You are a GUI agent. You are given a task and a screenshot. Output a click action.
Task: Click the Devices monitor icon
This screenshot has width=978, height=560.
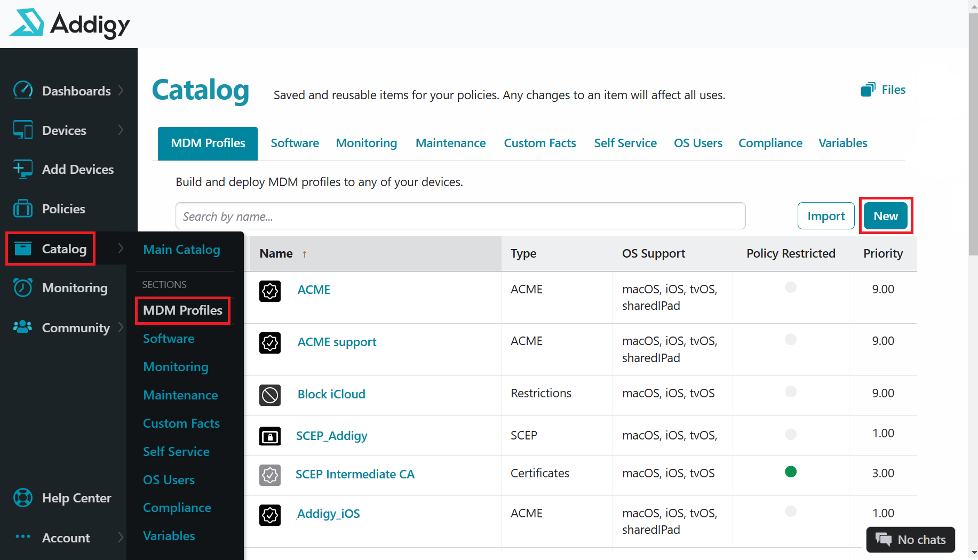[23, 130]
